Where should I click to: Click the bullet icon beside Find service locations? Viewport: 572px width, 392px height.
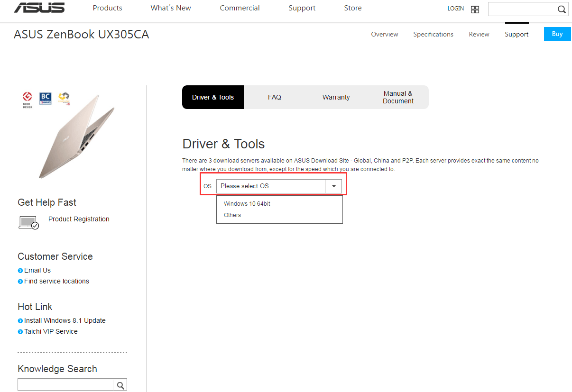click(x=20, y=282)
